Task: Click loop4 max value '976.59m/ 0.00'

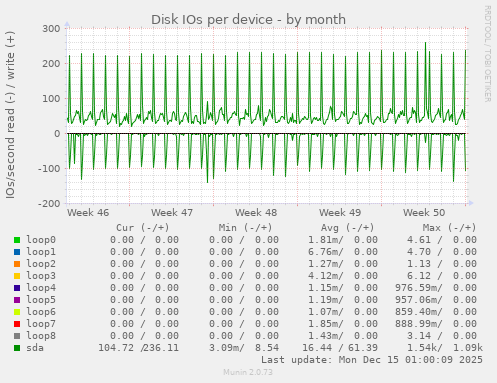Action: coord(436,288)
